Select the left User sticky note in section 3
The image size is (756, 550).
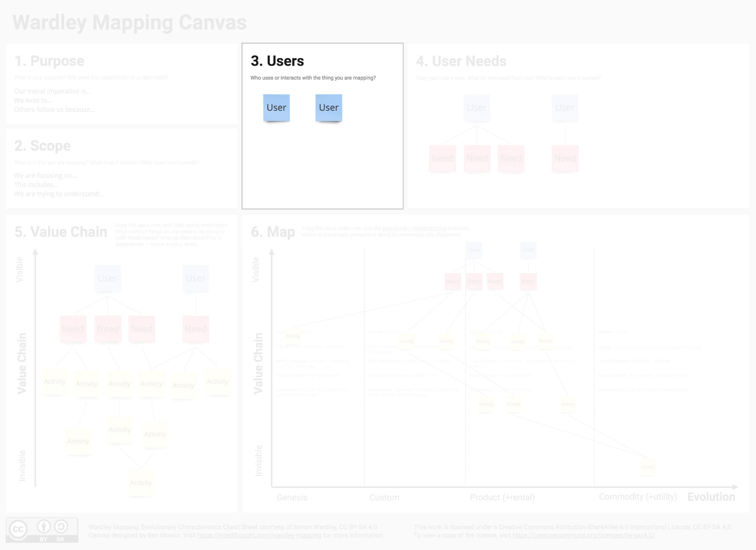click(276, 108)
